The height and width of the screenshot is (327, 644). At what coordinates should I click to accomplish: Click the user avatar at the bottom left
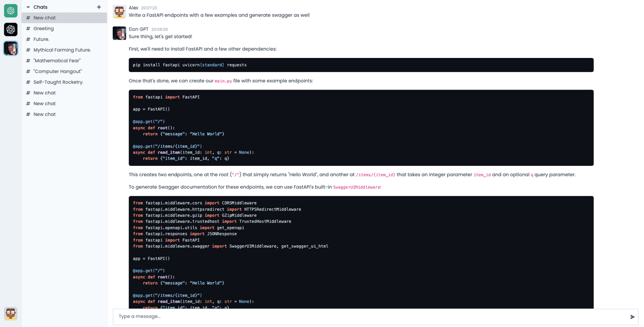10,313
